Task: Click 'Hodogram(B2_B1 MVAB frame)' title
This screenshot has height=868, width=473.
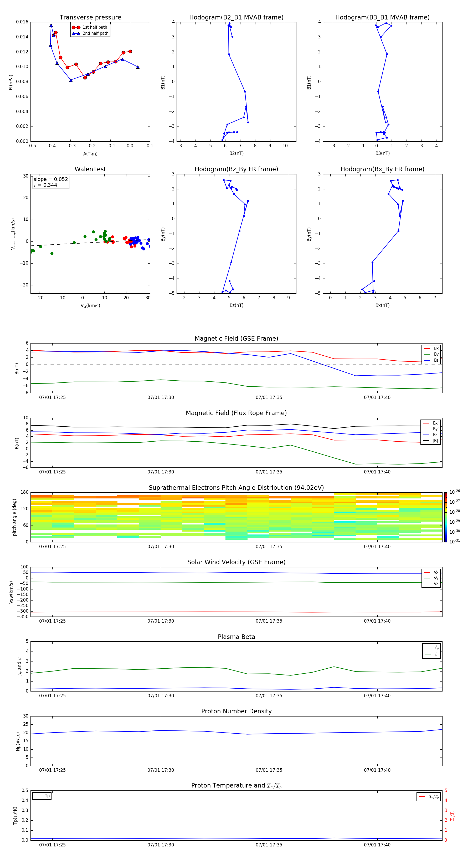Action: [x=236, y=18]
